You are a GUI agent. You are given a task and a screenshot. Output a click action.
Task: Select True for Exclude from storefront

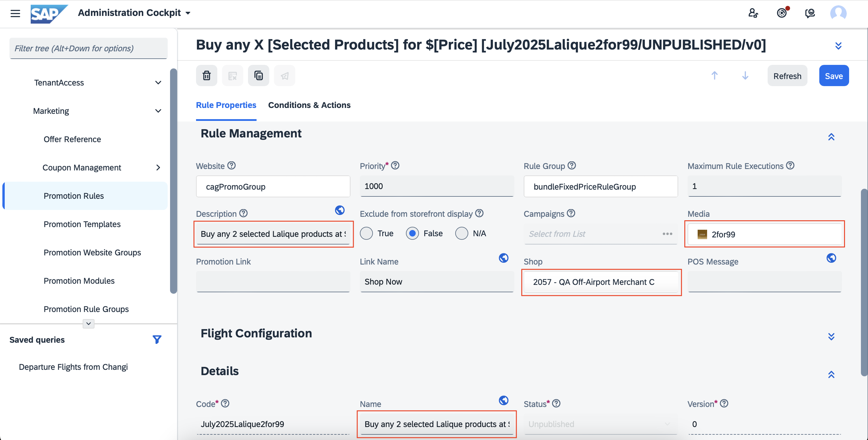(x=366, y=233)
